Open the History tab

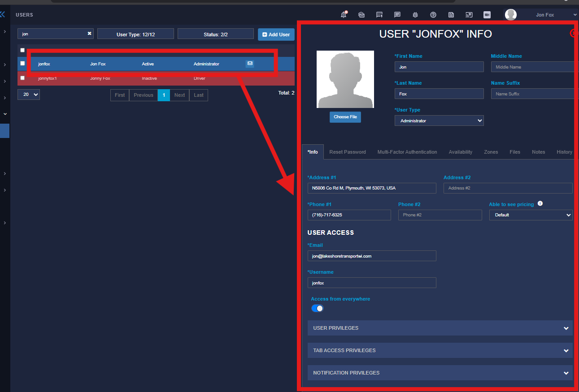point(564,152)
